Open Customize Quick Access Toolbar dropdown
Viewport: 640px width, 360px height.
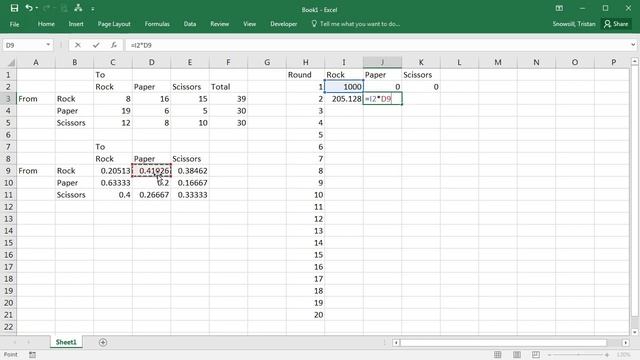point(93,9)
